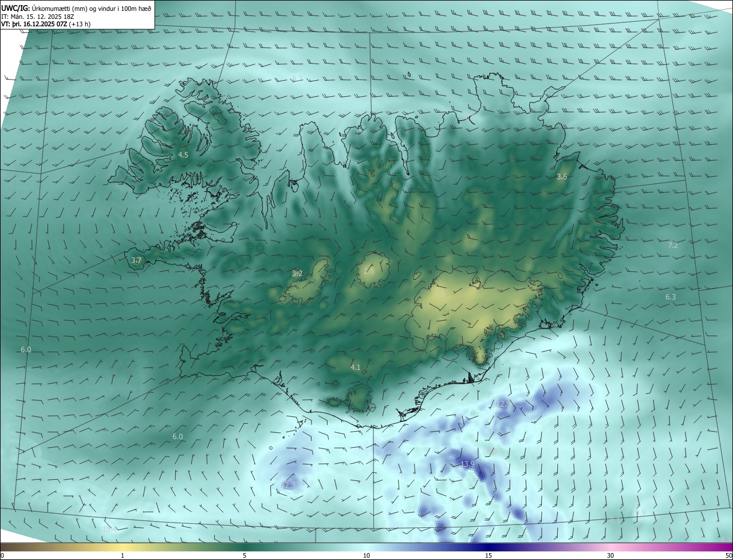Click the 'VT: þri. 16.12.2025 07Z' line
The width and height of the screenshot is (733, 560).
pyautogui.click(x=34, y=24)
